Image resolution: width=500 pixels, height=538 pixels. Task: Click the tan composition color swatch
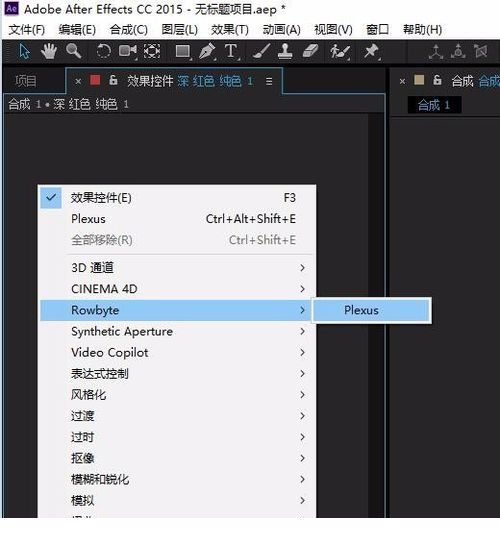click(419, 80)
